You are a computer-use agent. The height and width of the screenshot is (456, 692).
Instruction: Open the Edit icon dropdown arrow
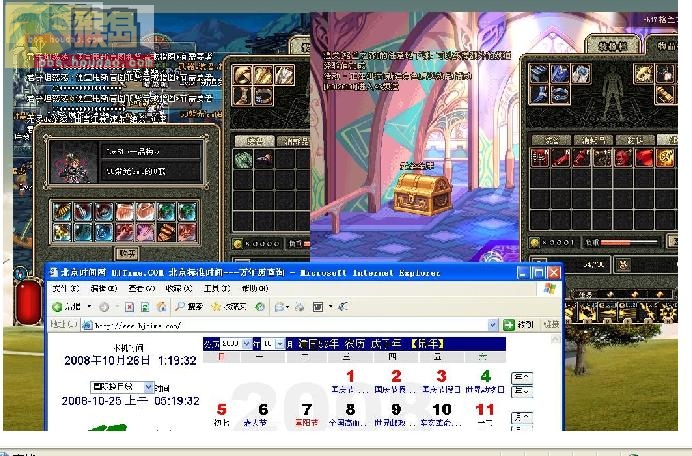coord(330,307)
